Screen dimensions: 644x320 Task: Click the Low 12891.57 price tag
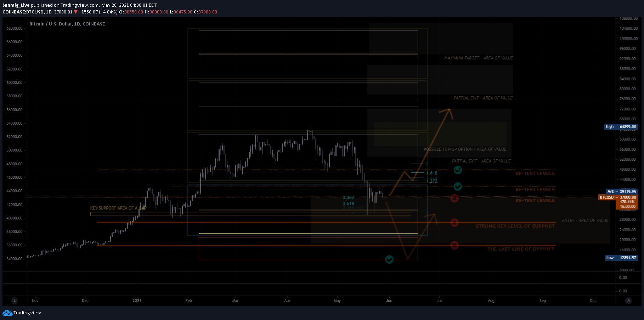pyautogui.click(x=621, y=258)
